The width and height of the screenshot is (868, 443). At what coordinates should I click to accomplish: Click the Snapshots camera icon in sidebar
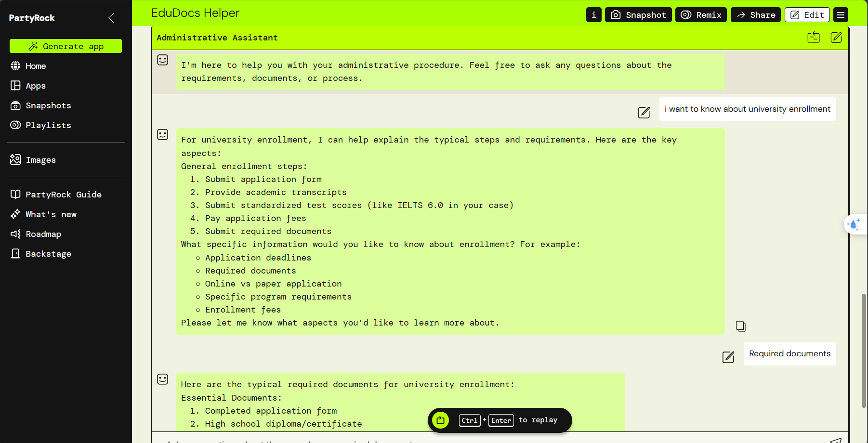15,105
